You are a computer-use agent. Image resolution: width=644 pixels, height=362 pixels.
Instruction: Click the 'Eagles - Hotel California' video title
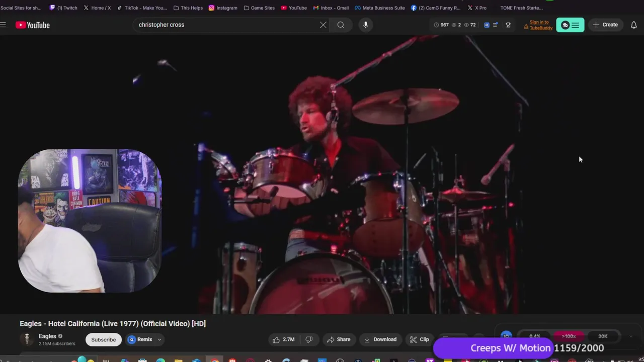pyautogui.click(x=113, y=323)
